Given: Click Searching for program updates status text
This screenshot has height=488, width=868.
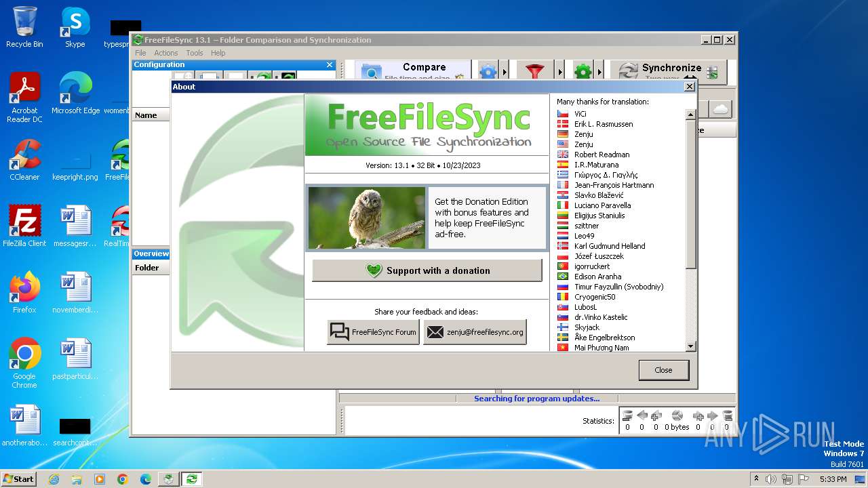Looking at the screenshot, I should 536,399.
